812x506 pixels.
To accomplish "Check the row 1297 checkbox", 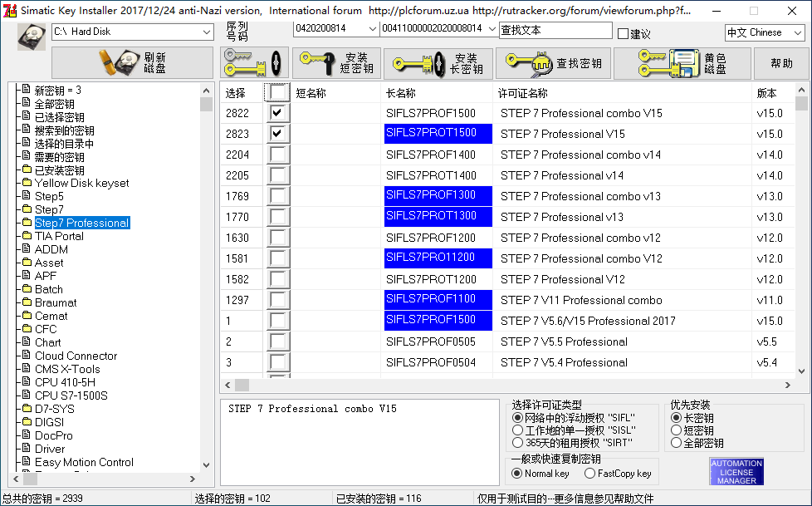I will pyautogui.click(x=277, y=299).
